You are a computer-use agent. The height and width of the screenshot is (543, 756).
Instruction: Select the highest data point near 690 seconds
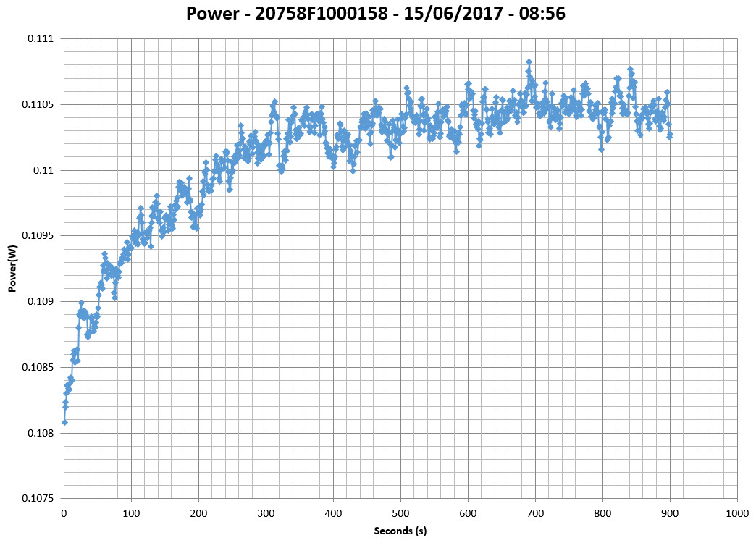(x=529, y=62)
